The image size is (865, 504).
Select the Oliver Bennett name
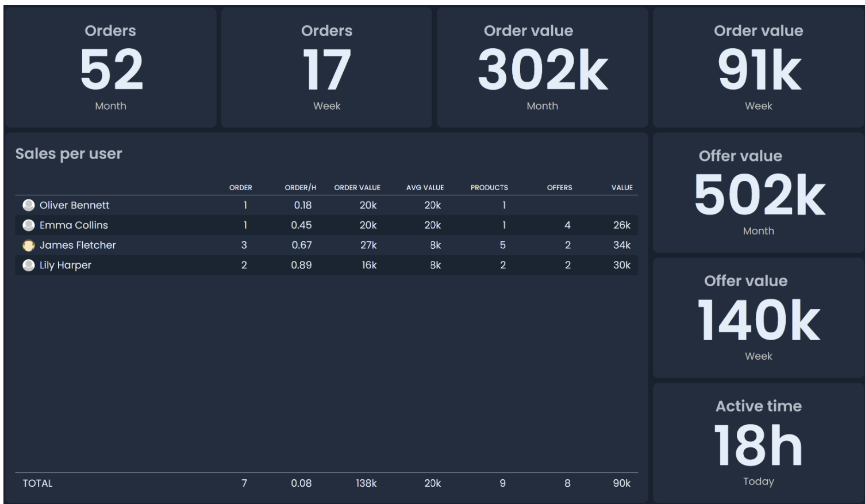(74, 205)
